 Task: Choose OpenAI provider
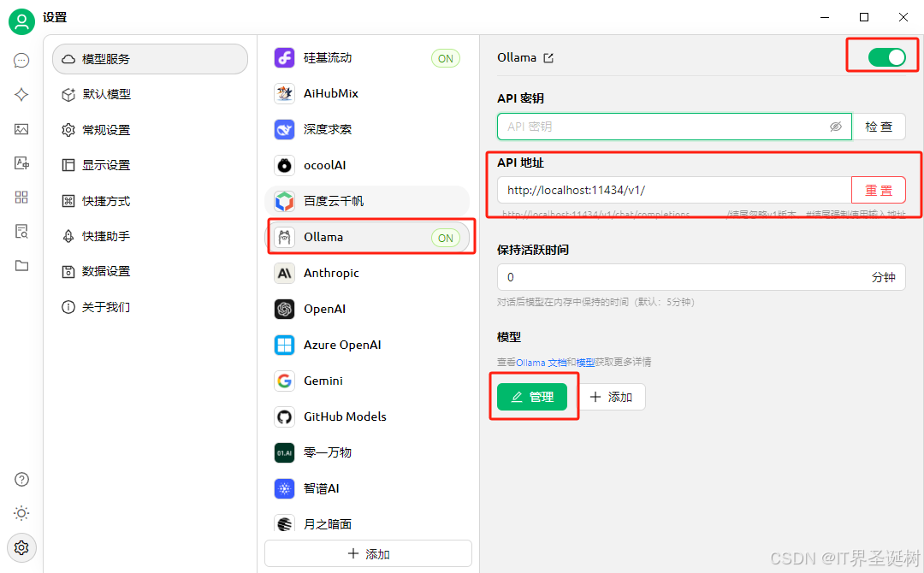tap(368, 310)
